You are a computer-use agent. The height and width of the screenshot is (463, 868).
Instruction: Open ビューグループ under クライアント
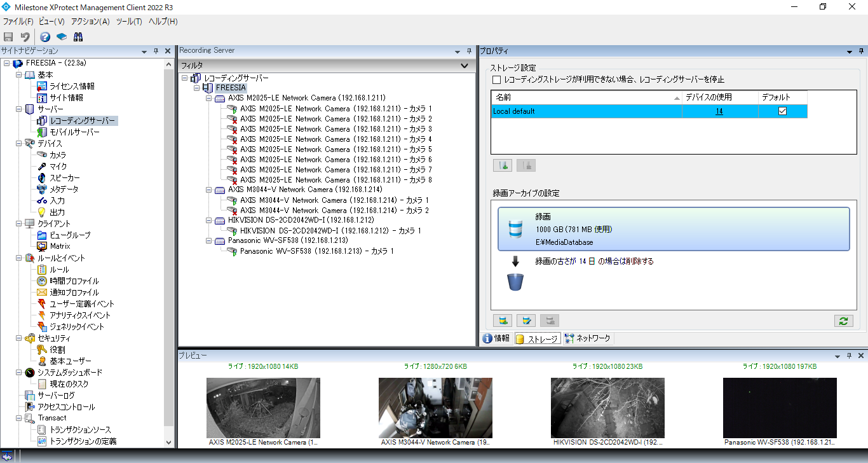point(70,235)
